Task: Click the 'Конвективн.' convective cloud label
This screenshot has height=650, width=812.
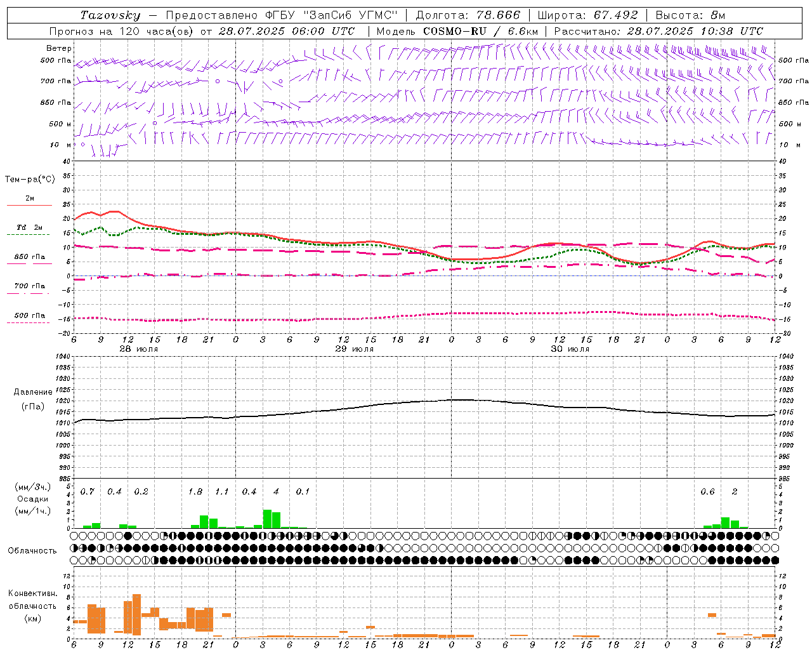Action: pos(32,594)
